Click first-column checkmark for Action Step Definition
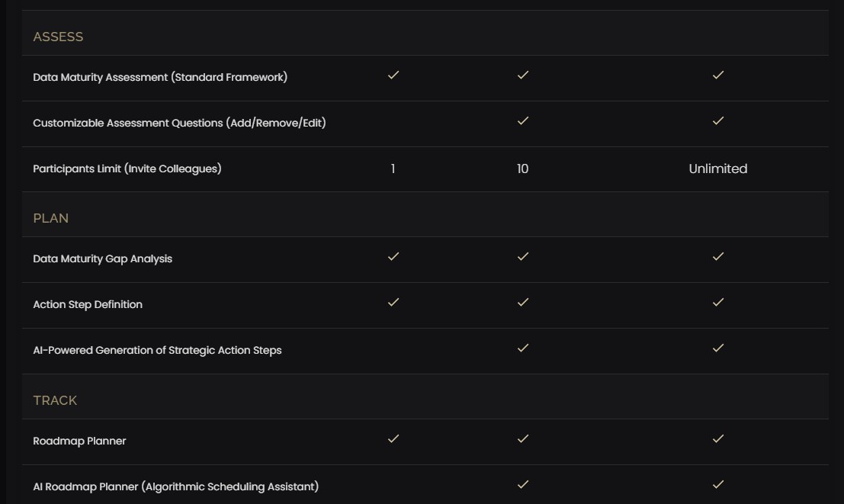The height and width of the screenshot is (504, 844). tap(393, 302)
